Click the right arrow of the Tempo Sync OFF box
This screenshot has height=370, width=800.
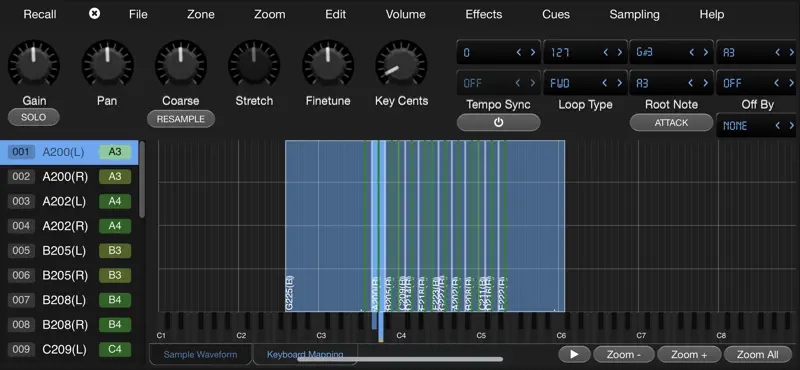tap(533, 83)
